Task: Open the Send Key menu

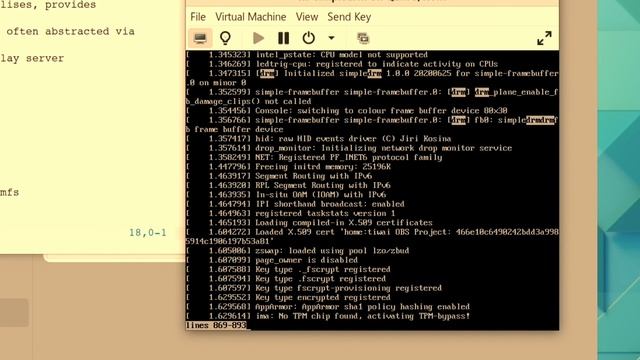Action: 349,17
